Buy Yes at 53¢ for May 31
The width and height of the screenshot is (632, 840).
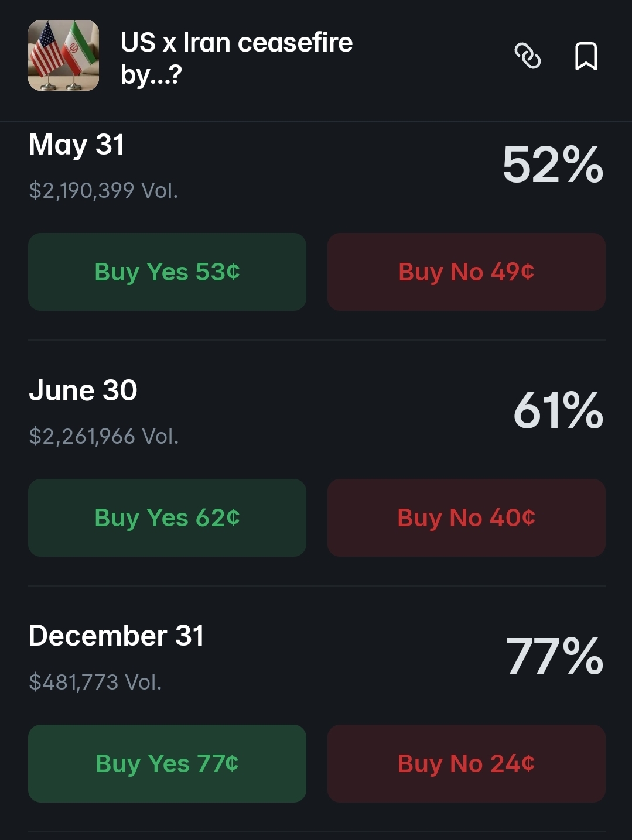point(167,272)
